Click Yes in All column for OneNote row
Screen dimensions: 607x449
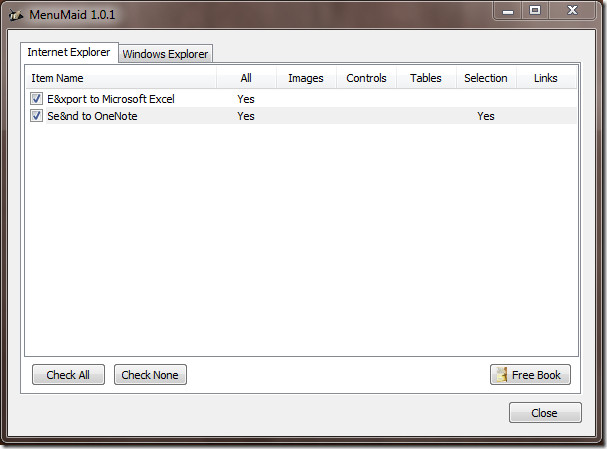point(246,116)
